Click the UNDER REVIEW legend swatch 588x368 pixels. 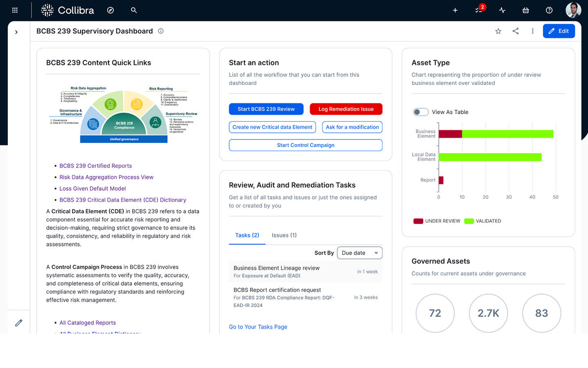click(x=418, y=221)
